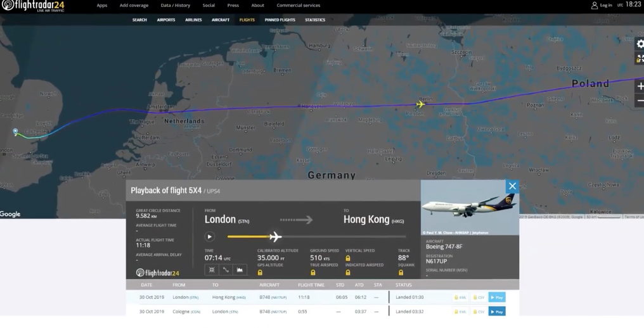Click Cologne (CGN) in second table row

point(186,312)
